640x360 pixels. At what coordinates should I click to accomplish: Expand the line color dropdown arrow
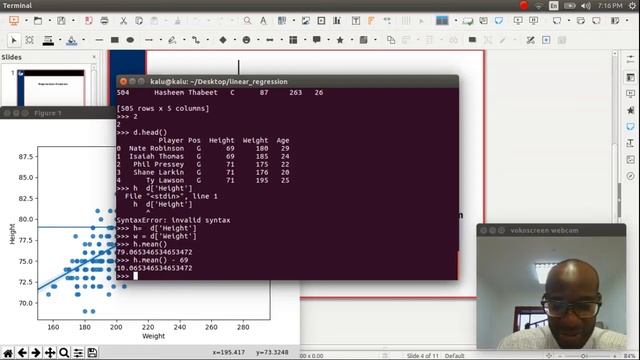[60, 40]
